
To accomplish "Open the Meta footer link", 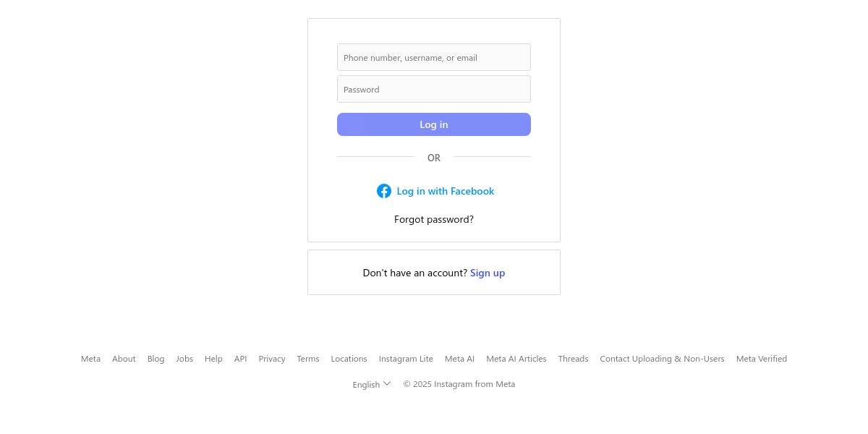I will click(x=90, y=359).
